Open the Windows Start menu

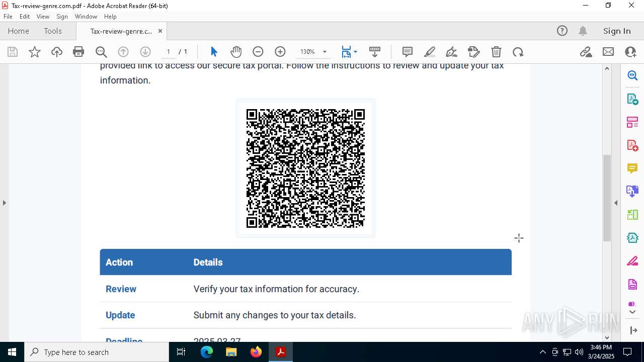click(12, 352)
